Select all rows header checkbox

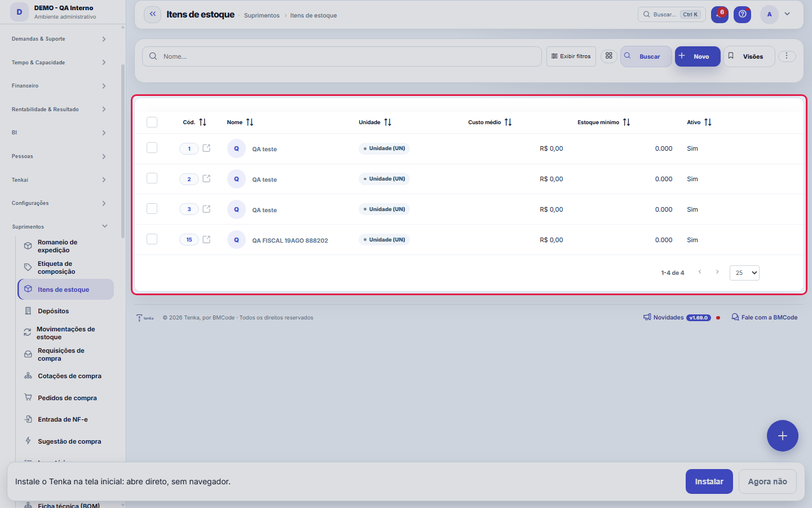(x=152, y=122)
